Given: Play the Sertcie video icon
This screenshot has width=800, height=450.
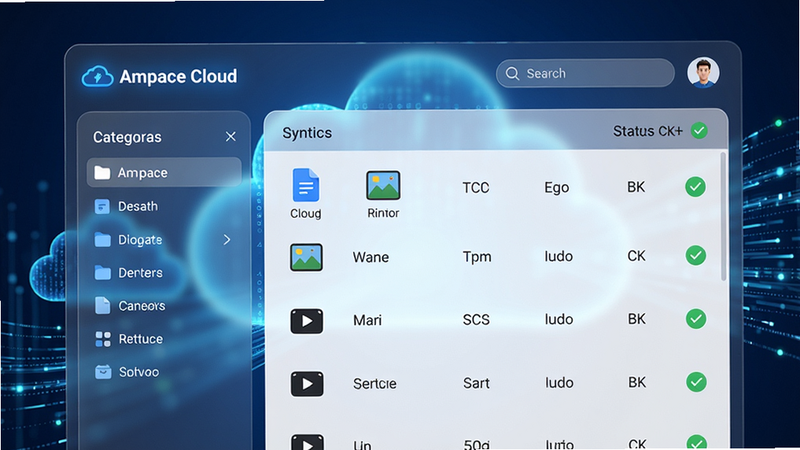Looking at the screenshot, I should 307,384.
